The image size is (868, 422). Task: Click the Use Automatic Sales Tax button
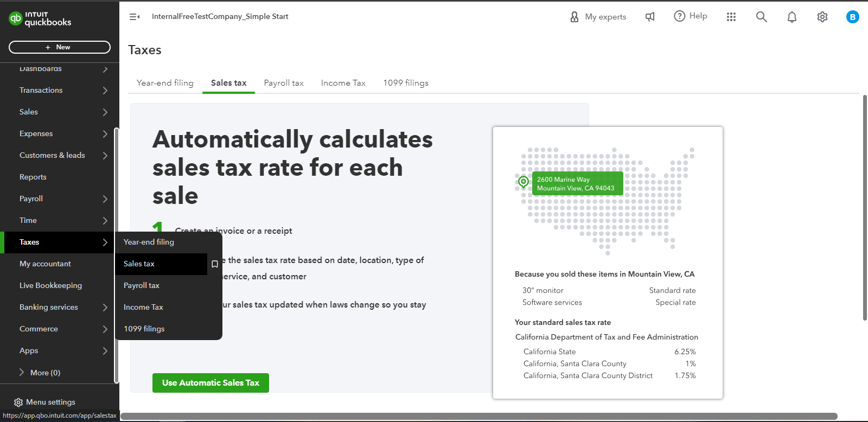[x=210, y=383]
